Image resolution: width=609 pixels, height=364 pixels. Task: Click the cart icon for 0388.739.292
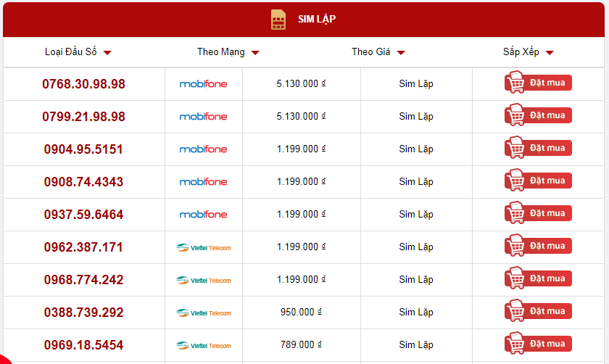pos(515,310)
